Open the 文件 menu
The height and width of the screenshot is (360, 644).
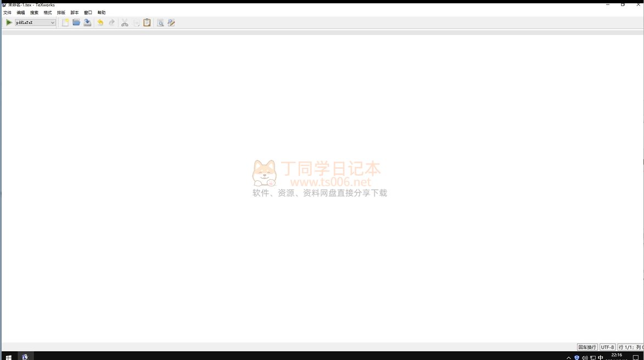pos(7,13)
